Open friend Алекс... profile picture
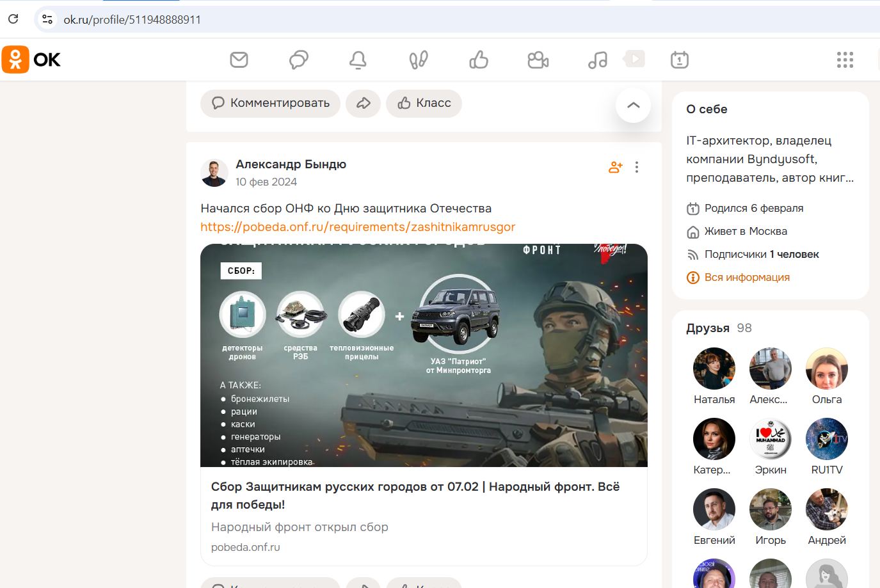 [771, 369]
